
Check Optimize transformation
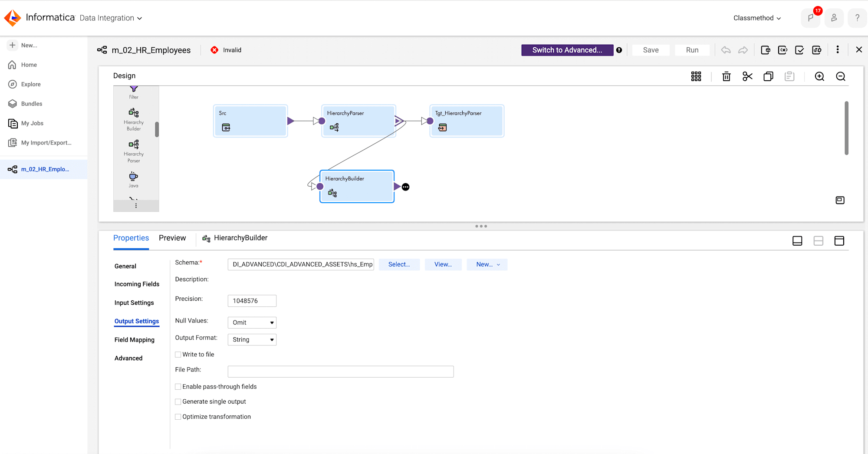click(178, 417)
